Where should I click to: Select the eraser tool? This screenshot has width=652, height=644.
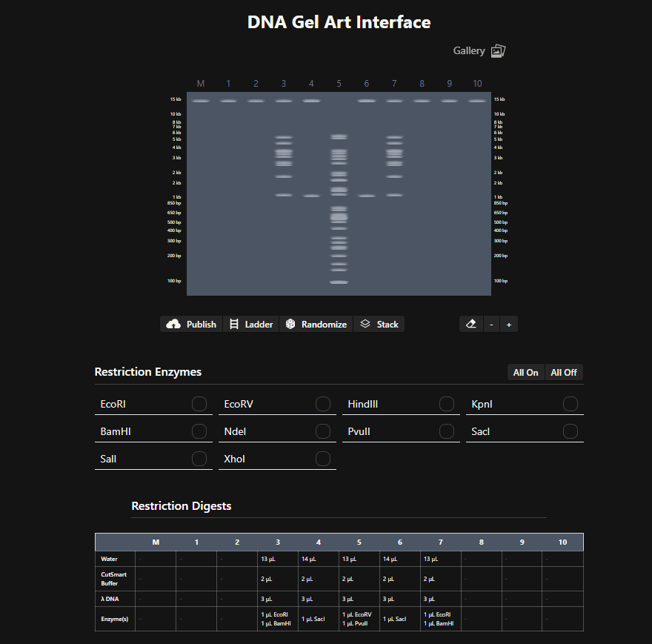470,325
